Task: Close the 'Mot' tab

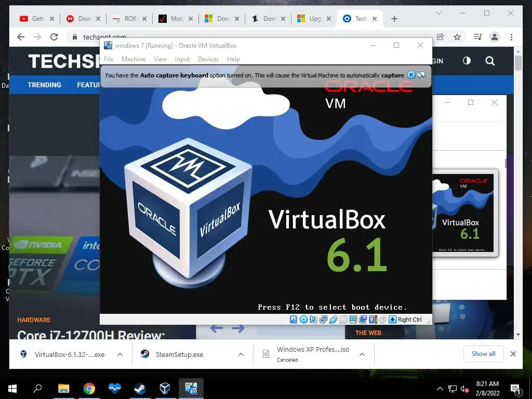Action: [x=190, y=19]
